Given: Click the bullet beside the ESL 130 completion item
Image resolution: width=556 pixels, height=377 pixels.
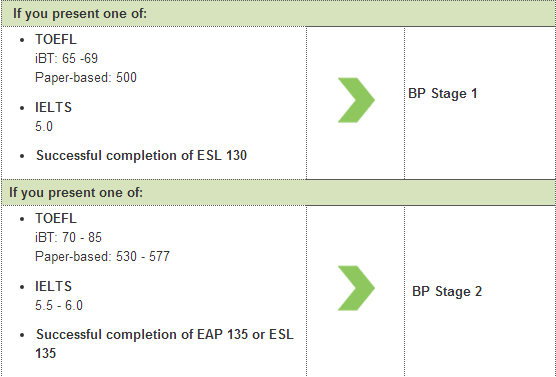Looking at the screenshot, I should [22, 156].
